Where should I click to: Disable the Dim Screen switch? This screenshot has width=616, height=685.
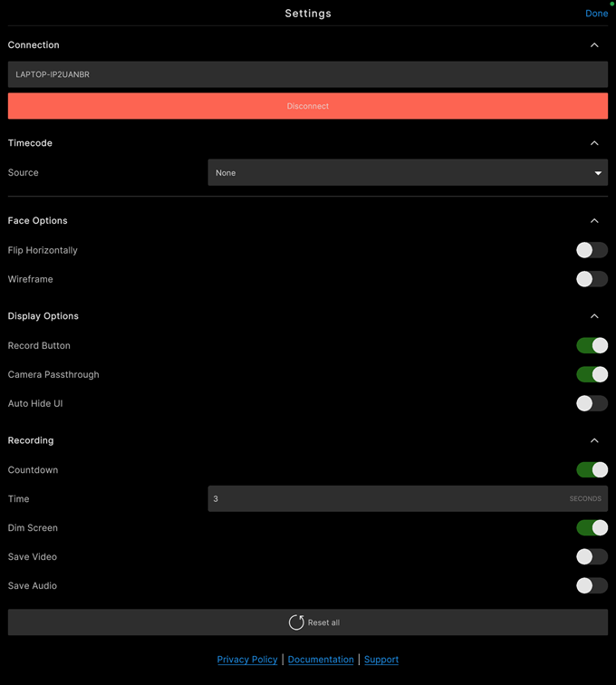[x=592, y=527]
